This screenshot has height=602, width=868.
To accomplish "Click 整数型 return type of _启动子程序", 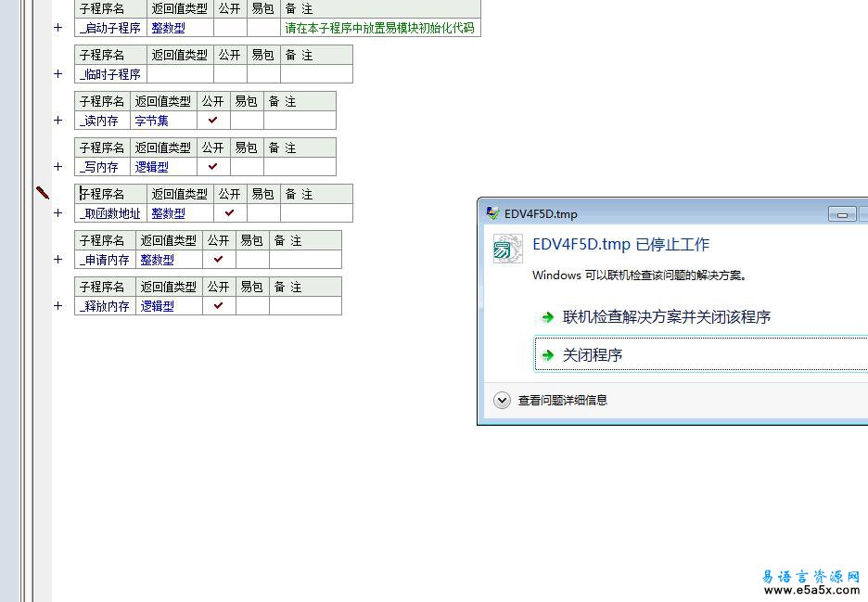I will (x=168, y=28).
